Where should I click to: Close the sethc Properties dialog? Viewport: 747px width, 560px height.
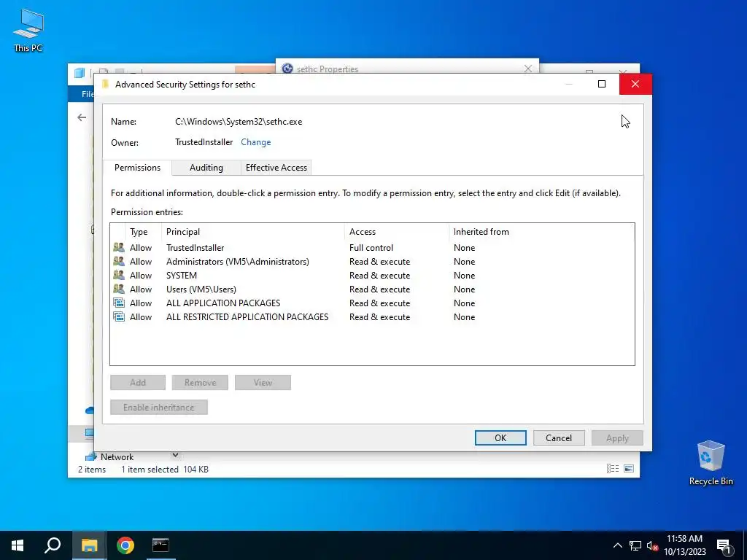(x=528, y=69)
